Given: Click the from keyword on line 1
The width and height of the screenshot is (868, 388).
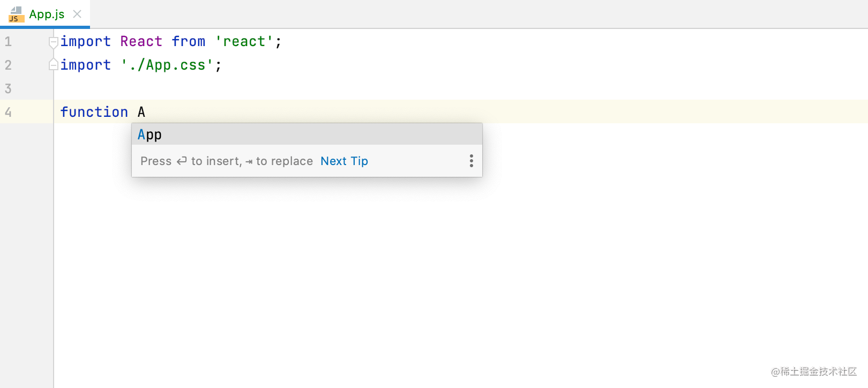Looking at the screenshot, I should pos(188,41).
